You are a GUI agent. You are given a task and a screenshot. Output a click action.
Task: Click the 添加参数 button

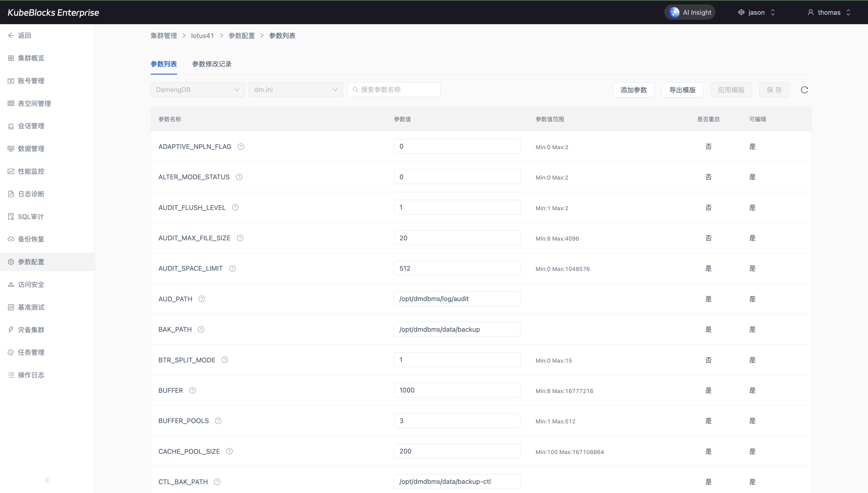[x=634, y=90]
